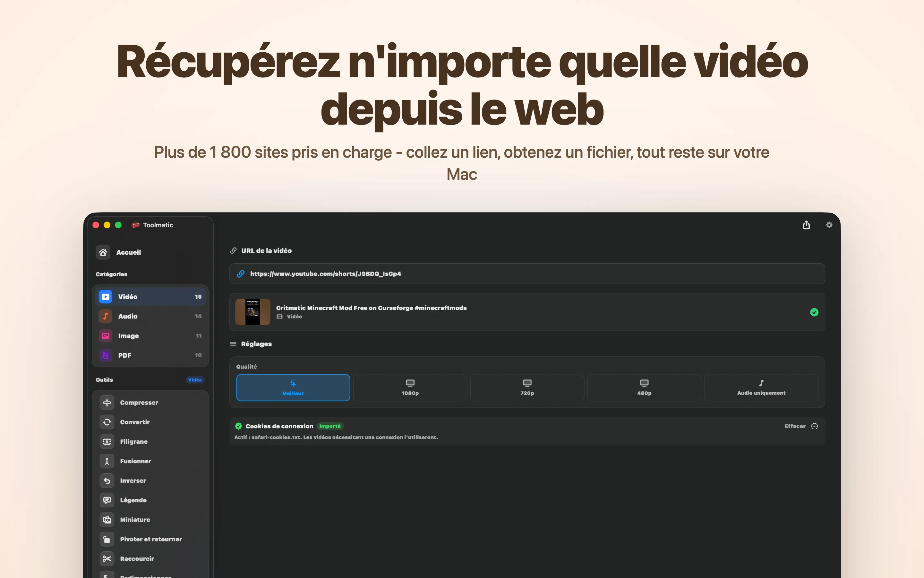Open settings via the gear icon

pyautogui.click(x=829, y=225)
